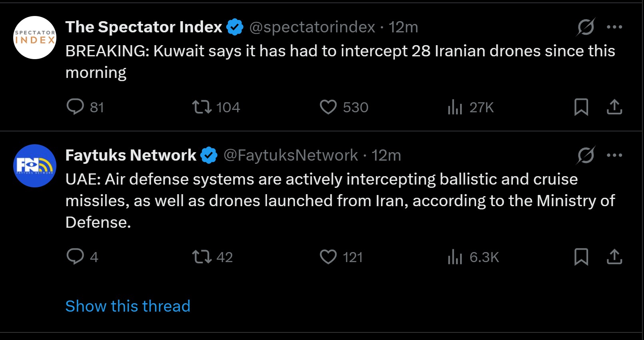644x340 pixels.
Task: Click the Faytuks Network profile avatar
Action: point(35,165)
